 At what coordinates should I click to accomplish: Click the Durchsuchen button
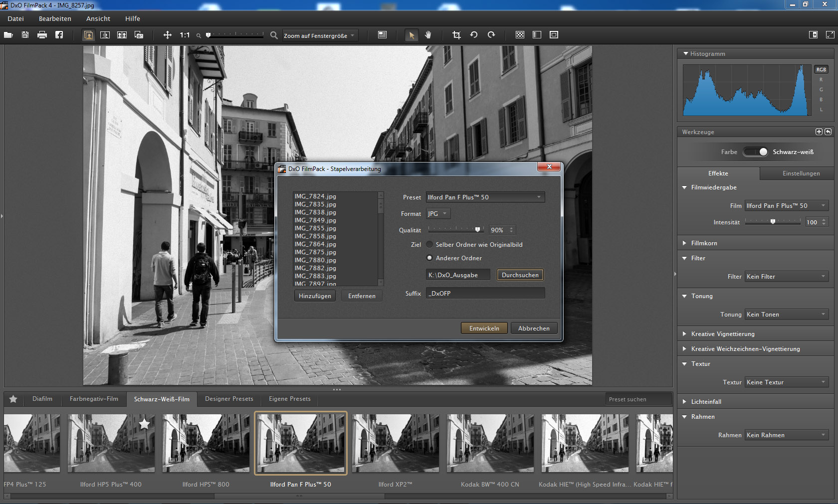pyautogui.click(x=520, y=275)
